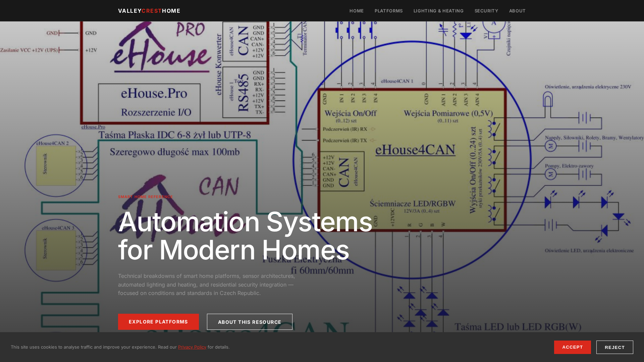
Task: Reject cookies in the banner
Action: pos(615,347)
